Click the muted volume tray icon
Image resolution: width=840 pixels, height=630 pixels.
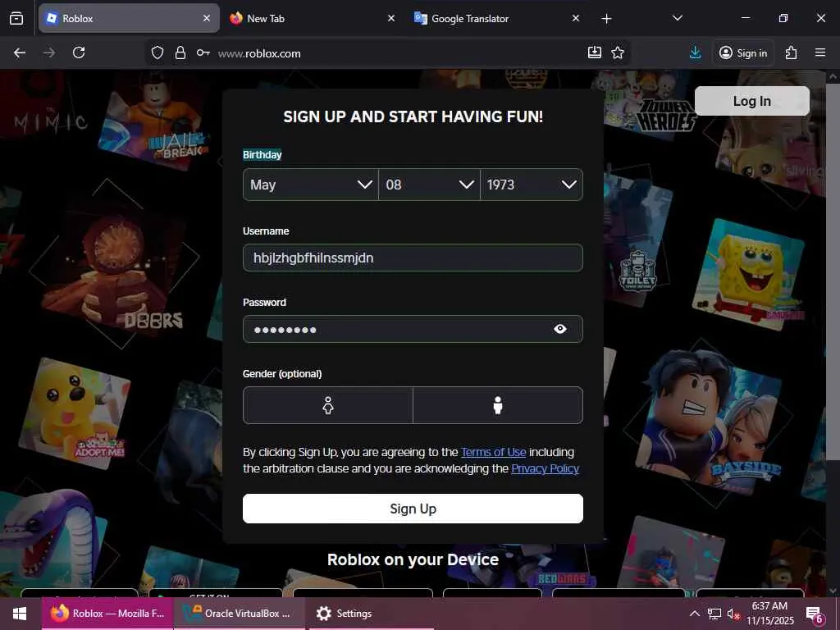[x=733, y=614]
